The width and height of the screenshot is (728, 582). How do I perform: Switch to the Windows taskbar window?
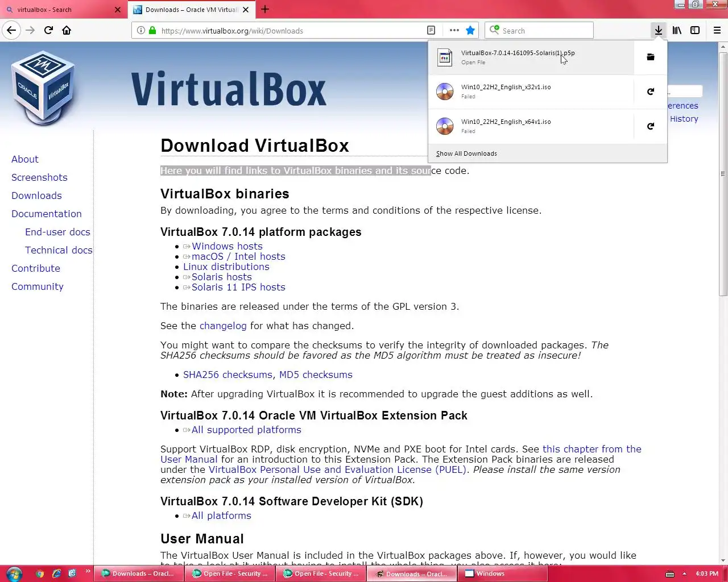503,573
